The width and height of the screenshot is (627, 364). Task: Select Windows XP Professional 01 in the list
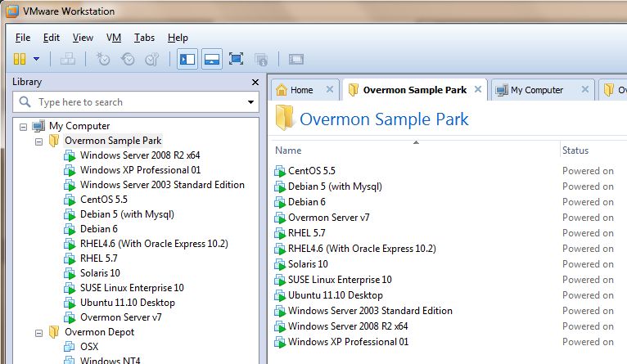pyautogui.click(x=349, y=342)
